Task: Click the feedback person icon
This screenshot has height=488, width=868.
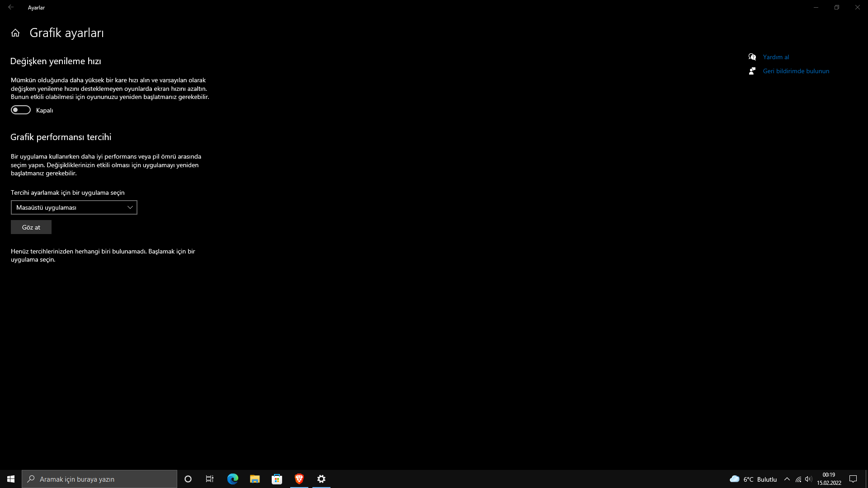Action: coord(752,71)
